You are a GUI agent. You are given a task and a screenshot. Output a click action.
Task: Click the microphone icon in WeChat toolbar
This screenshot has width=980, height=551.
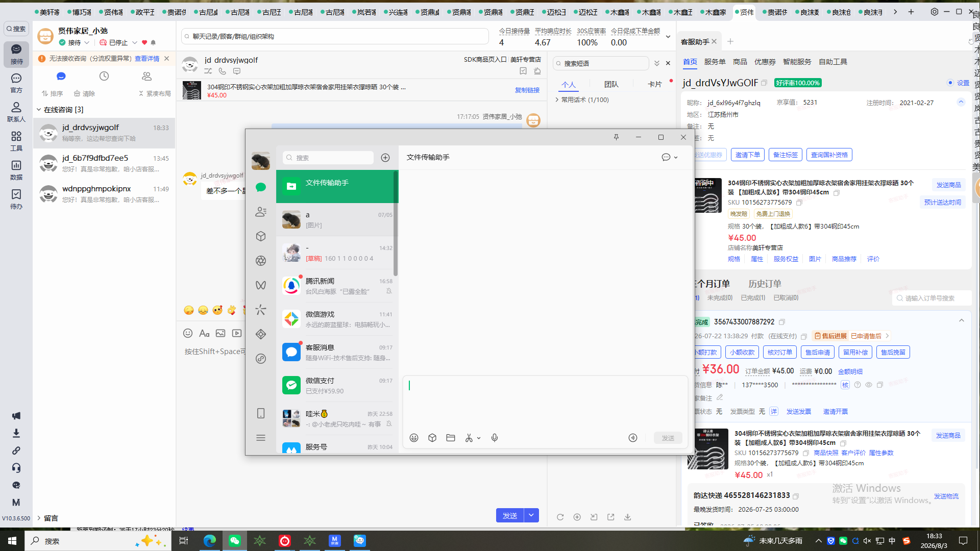coord(495,438)
